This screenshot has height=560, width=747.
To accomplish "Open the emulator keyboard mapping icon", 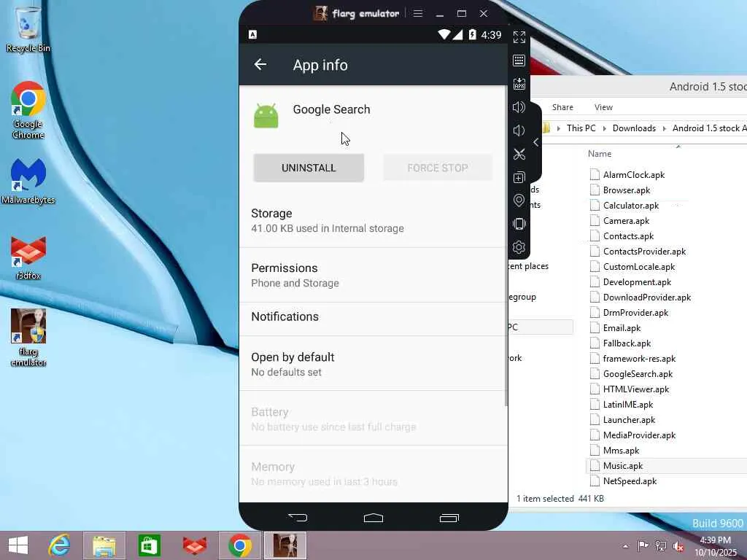I will click(519, 61).
